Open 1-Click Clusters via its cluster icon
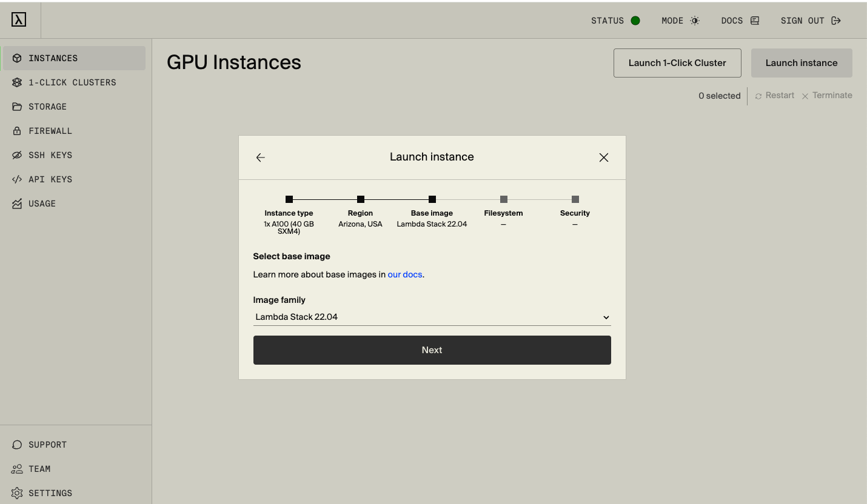 click(17, 82)
